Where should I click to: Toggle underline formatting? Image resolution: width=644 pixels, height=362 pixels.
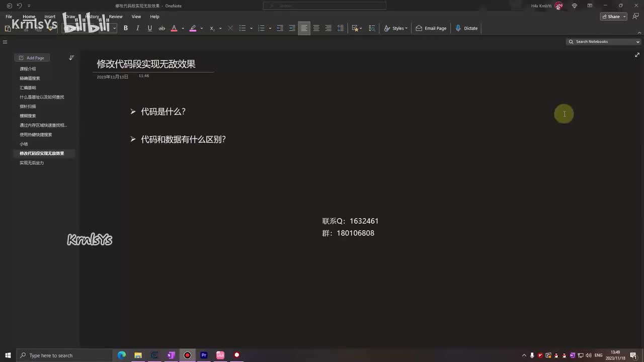pyautogui.click(x=149, y=28)
